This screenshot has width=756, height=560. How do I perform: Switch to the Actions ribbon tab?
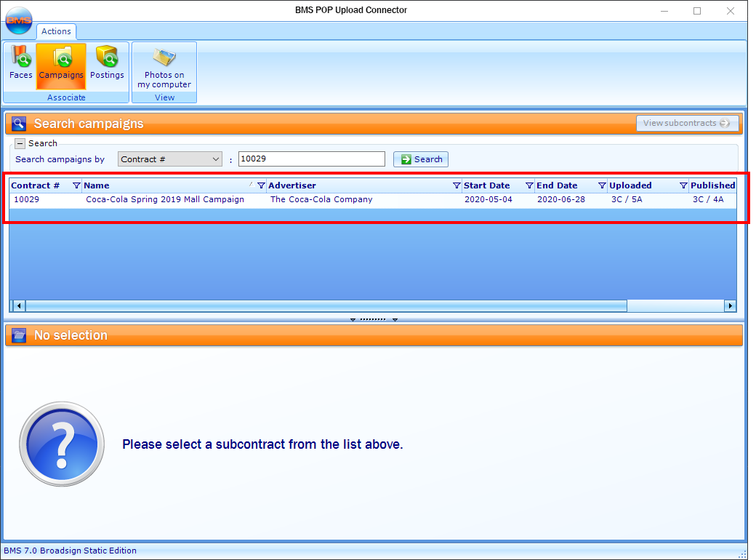[56, 31]
